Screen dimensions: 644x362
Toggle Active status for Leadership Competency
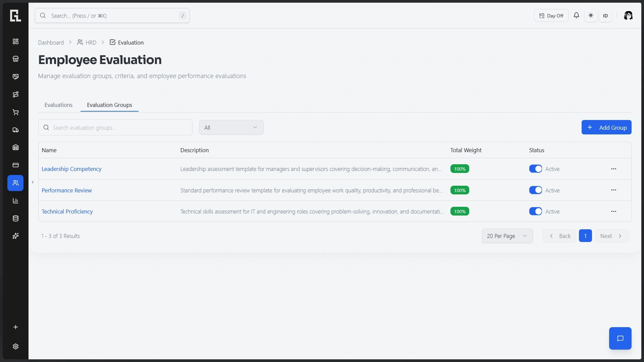535,169
